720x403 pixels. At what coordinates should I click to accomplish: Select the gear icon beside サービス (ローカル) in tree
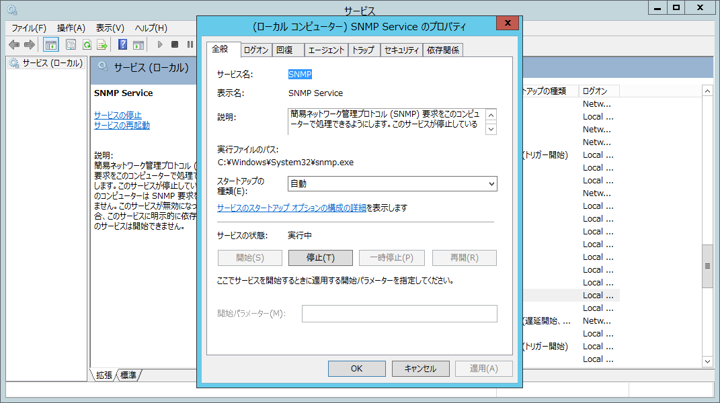tap(14, 63)
